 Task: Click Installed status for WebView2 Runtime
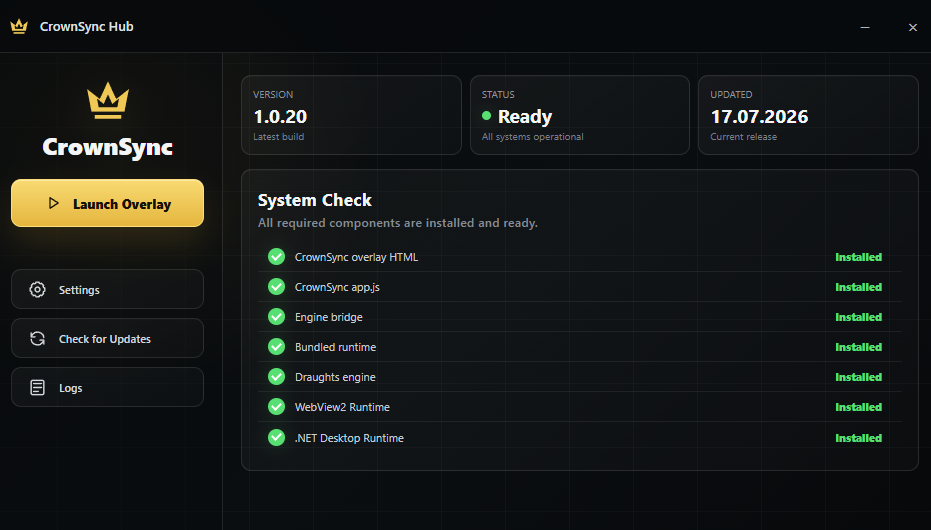tap(858, 407)
